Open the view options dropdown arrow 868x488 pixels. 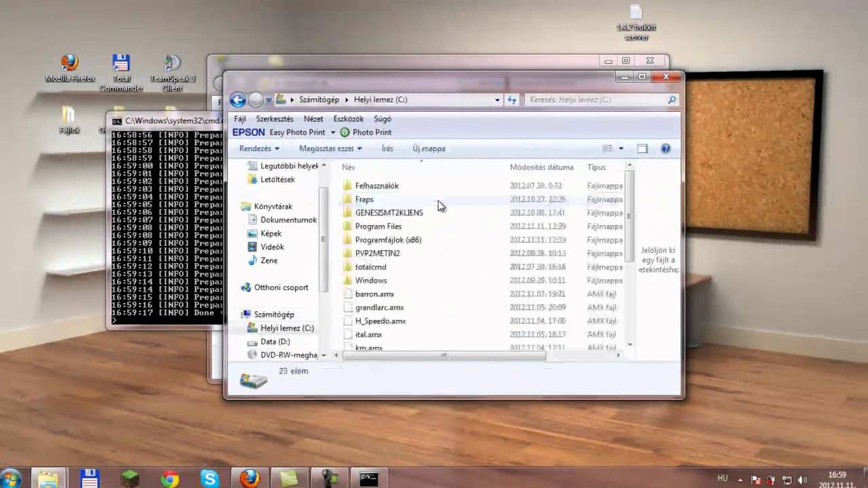coord(620,148)
